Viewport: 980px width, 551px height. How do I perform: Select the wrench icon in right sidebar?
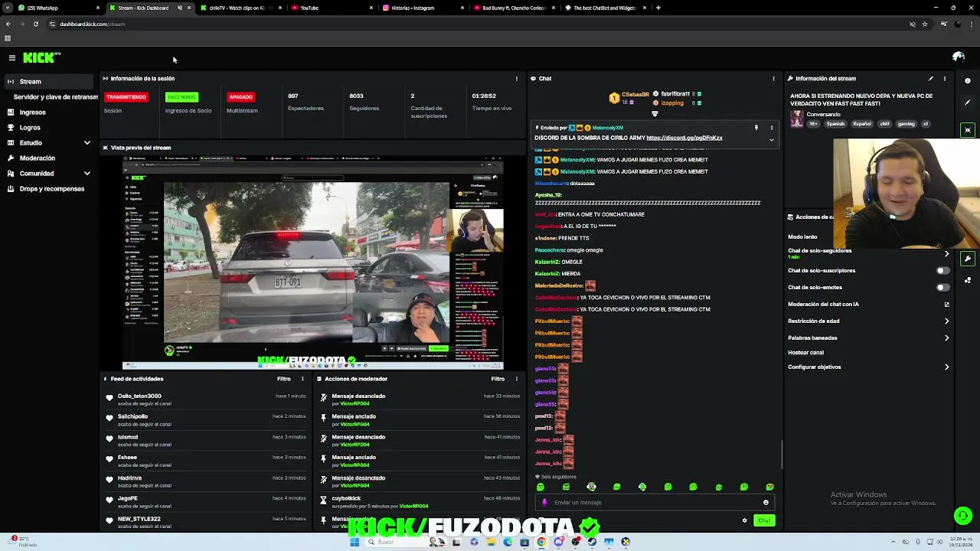[968, 259]
